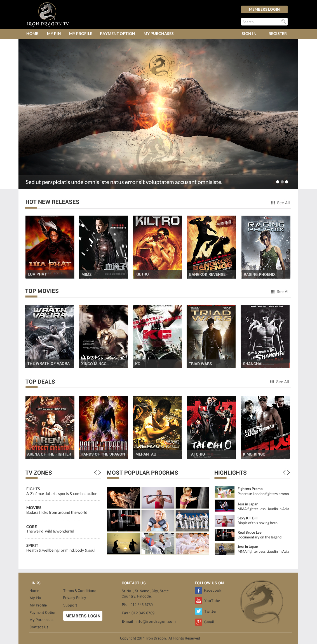This screenshot has width=317, height=644.
Task: Click the Top Deals grid icon
Action: pos(272,382)
